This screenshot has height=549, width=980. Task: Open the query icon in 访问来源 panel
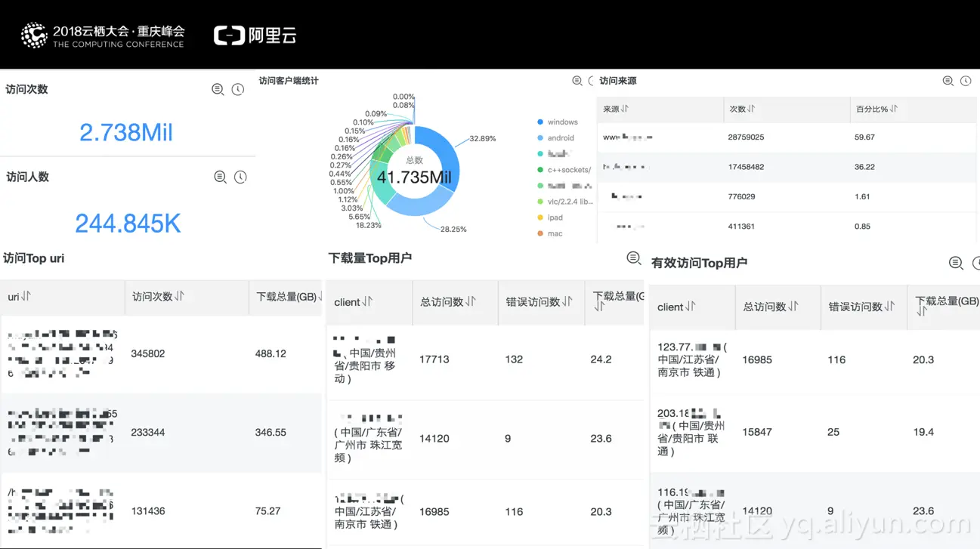(948, 81)
